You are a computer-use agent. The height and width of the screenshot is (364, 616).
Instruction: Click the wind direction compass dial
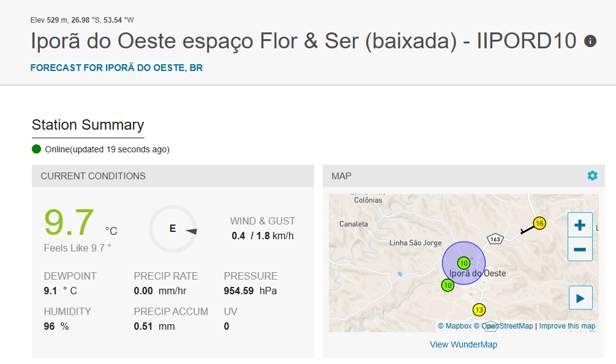173,229
